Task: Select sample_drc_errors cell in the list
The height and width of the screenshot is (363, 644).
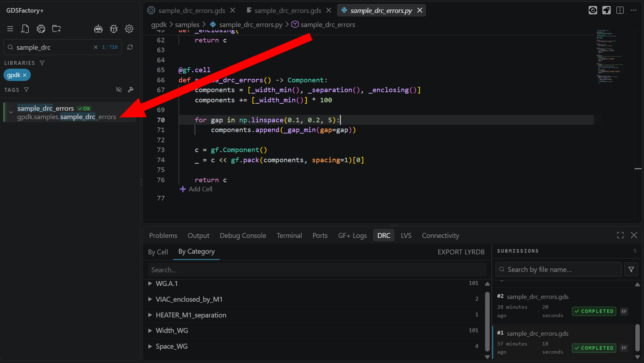Action: (x=70, y=112)
